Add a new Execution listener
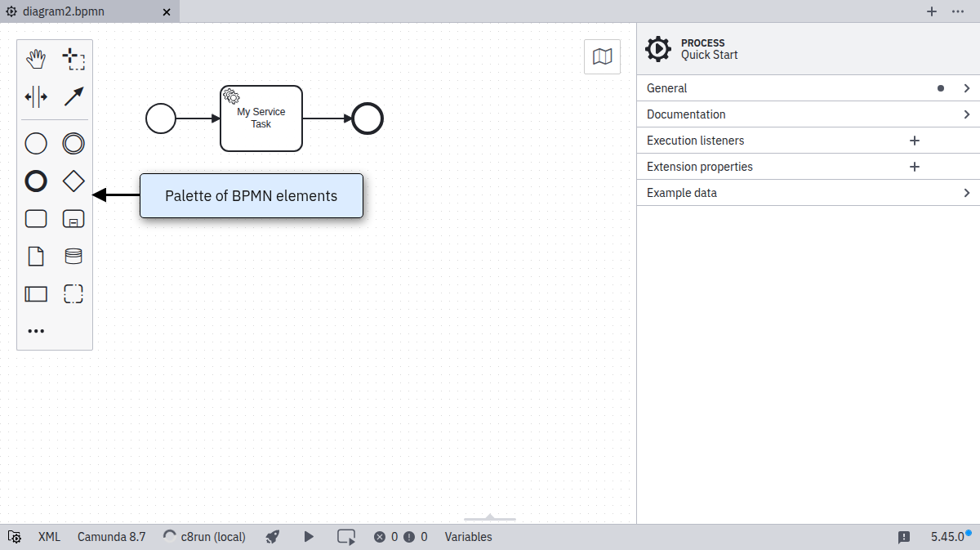Image resolution: width=980 pixels, height=550 pixels. [915, 141]
